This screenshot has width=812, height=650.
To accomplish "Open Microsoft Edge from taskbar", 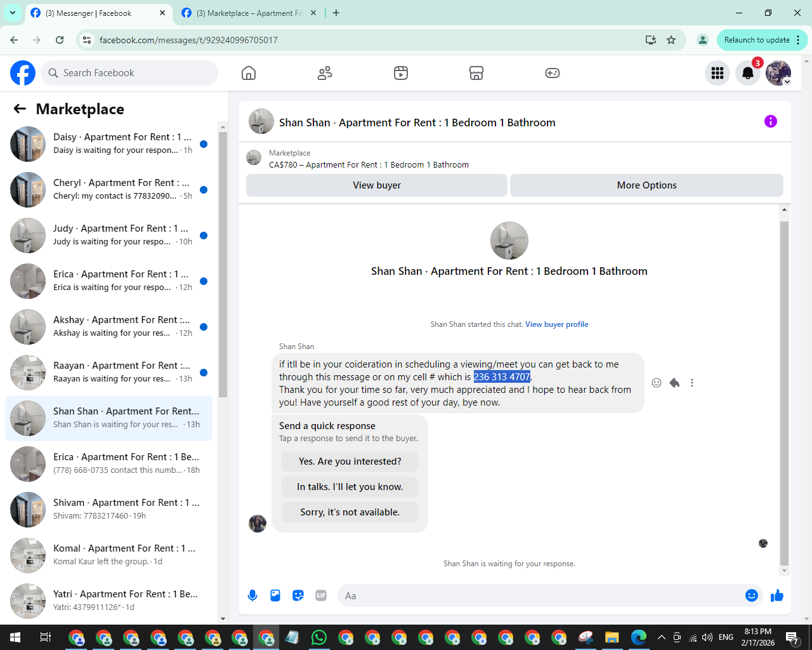I will coord(639,637).
